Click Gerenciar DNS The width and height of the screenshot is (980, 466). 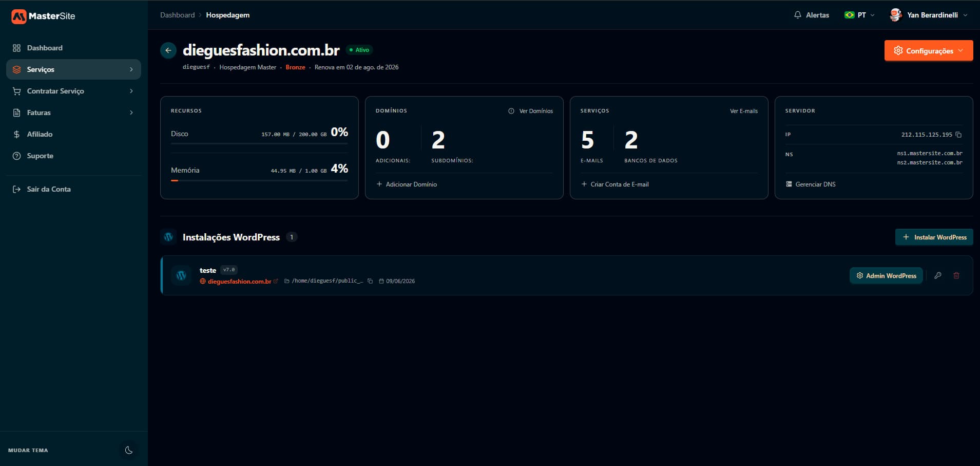(811, 184)
